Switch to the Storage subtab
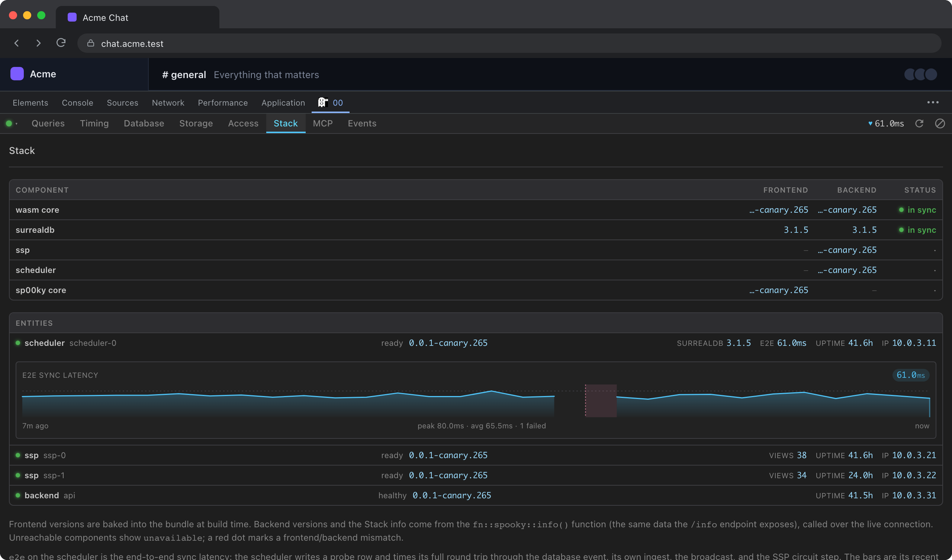The image size is (952, 560). coord(196,123)
